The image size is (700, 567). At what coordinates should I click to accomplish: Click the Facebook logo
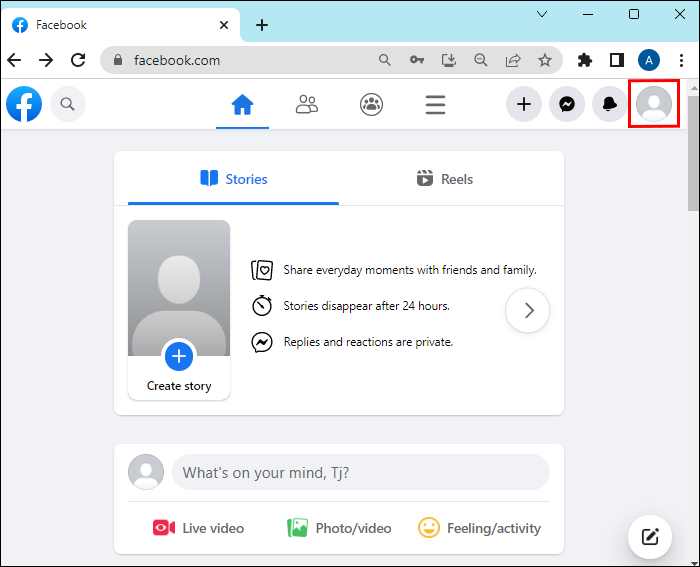point(24,104)
